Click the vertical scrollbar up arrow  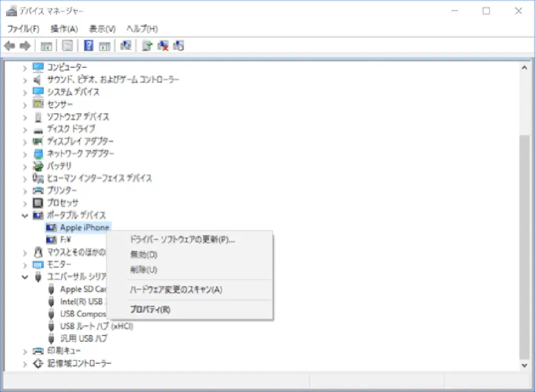tap(524, 67)
